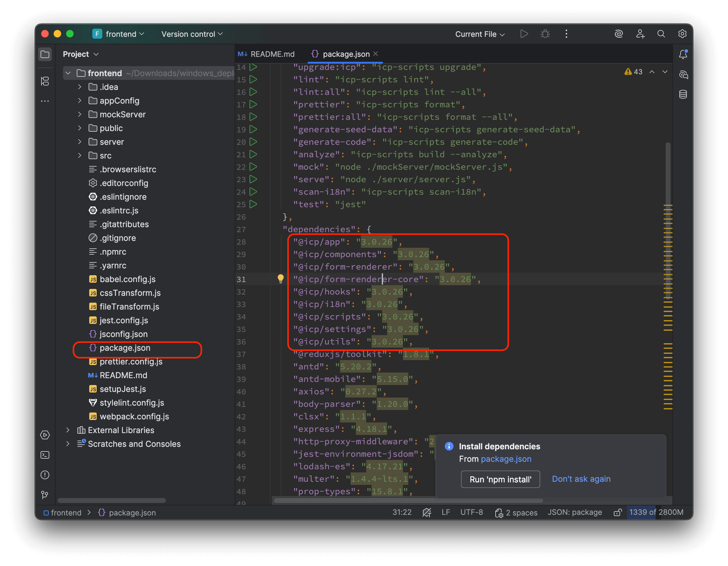This screenshot has width=728, height=566.
Task: Expand Scratches and Consoles node
Action: point(68,444)
